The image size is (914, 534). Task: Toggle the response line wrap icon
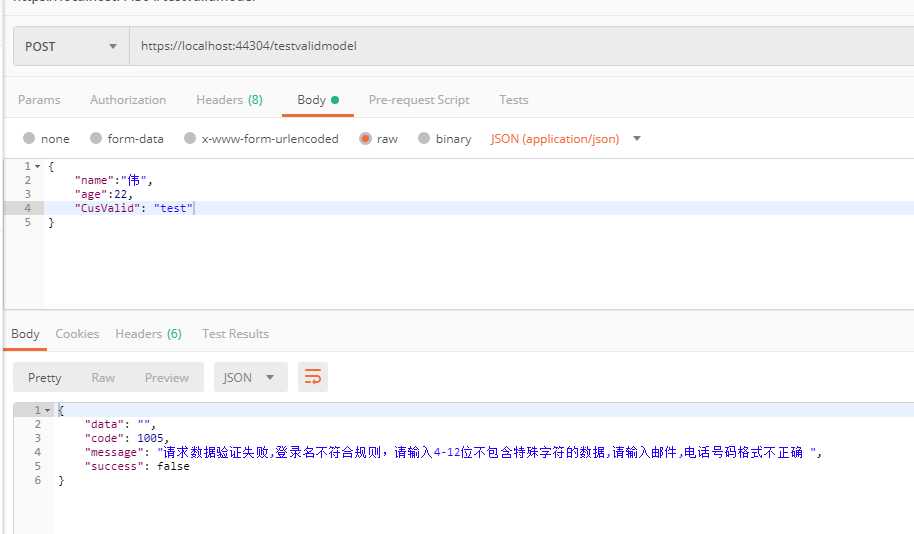pos(313,377)
